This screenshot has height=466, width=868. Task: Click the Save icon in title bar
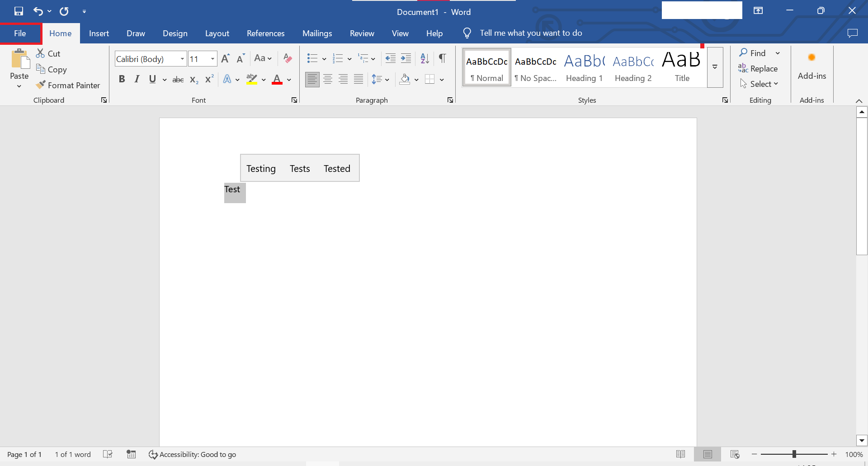pyautogui.click(x=19, y=11)
